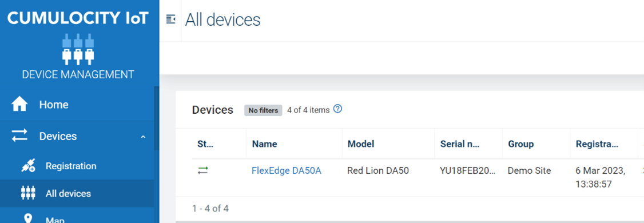Click the 6 Mar 2023 registration date
644x223 pixels.
pyautogui.click(x=601, y=177)
